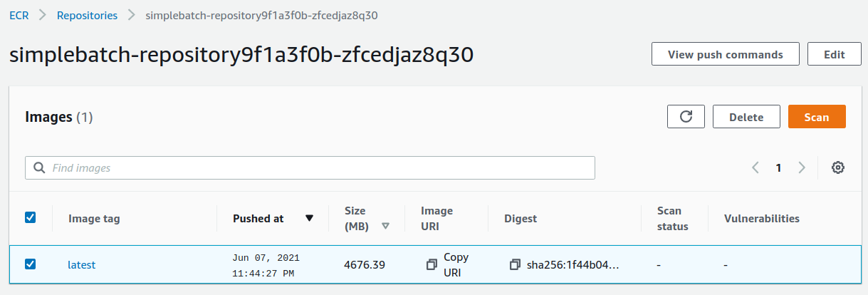
Task: Click the refresh images icon button
Action: (x=686, y=117)
